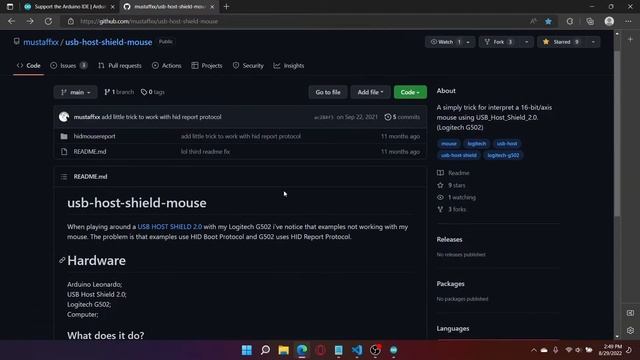Fork this repository
Viewport: 640px width, 360px height.
coord(499,42)
